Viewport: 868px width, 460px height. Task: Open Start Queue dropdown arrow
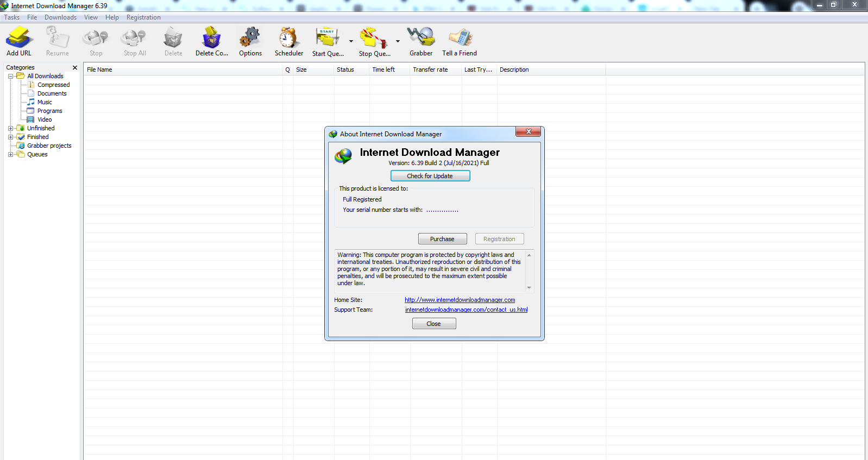click(351, 41)
